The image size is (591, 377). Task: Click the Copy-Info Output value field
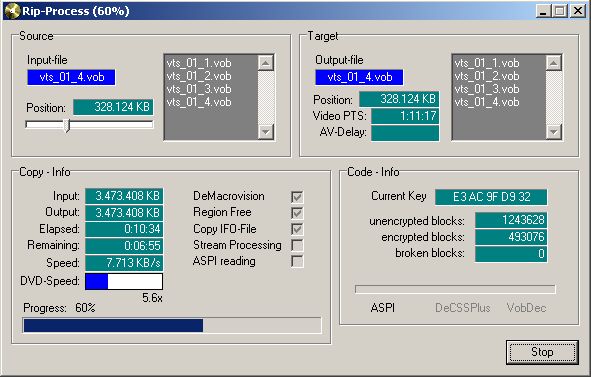tap(124, 213)
